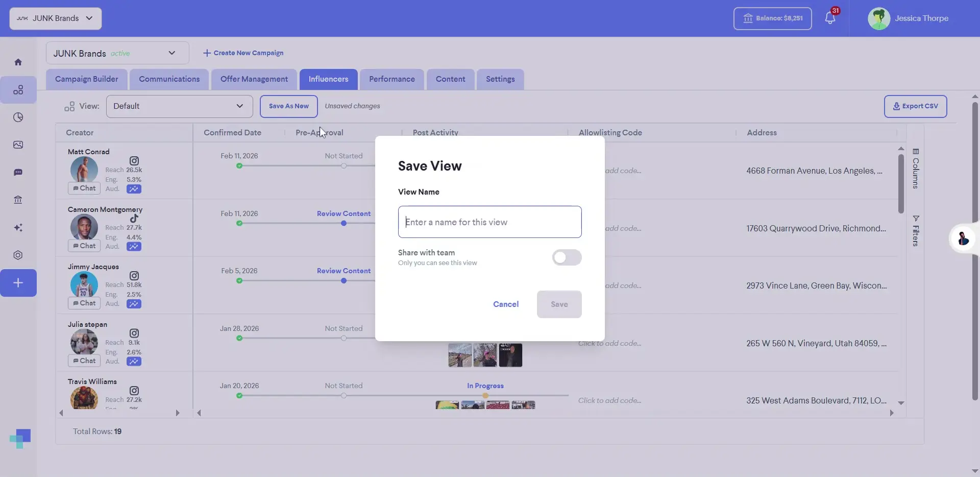
Task: Click Julia stepan's first post thumbnail
Action: click(x=460, y=355)
